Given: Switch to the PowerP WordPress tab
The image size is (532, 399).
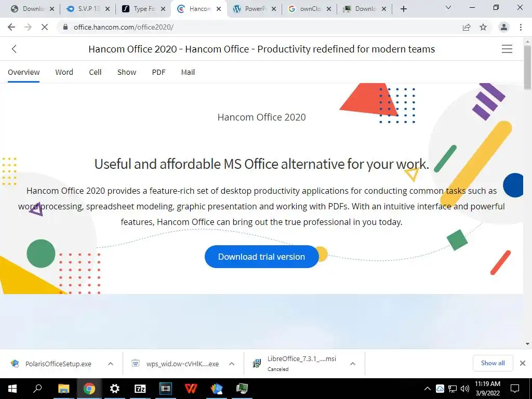Looking at the screenshot, I should coord(255,9).
